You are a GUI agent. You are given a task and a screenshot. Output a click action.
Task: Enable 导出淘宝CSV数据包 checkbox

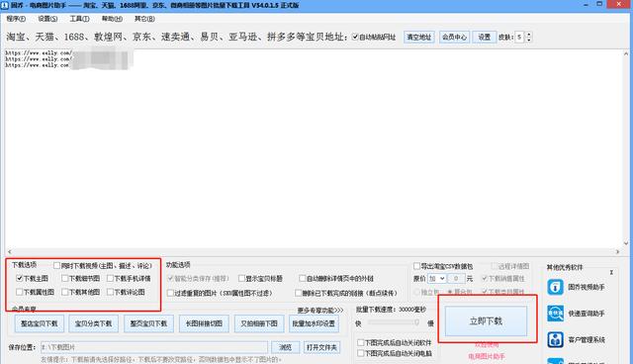click(x=416, y=266)
